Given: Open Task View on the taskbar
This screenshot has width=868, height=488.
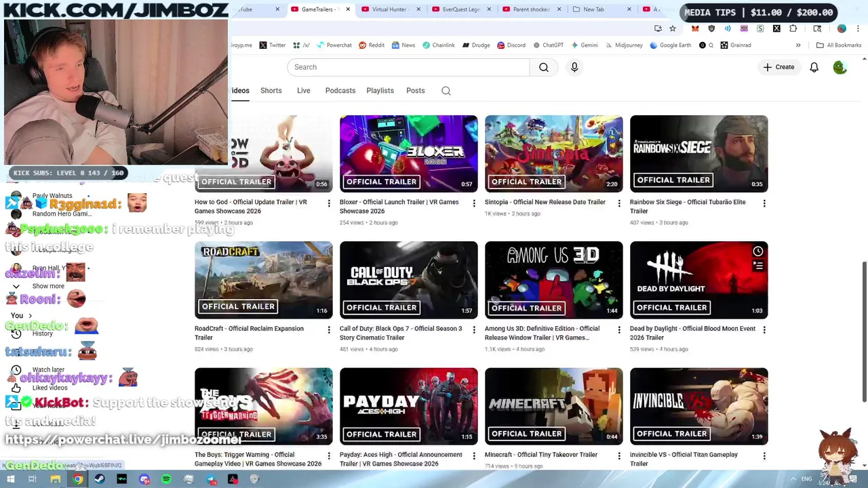Looking at the screenshot, I should coord(32,479).
